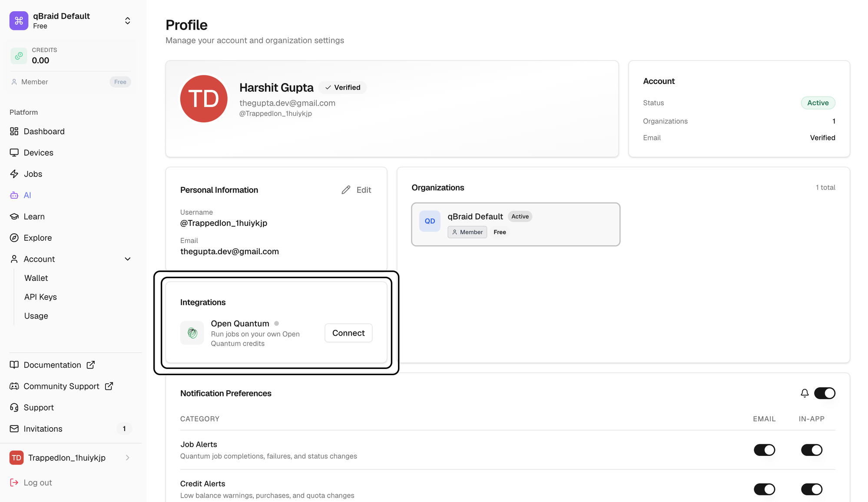868x502 pixels.
Task: Click Edit in Personal Information
Action: pos(356,190)
